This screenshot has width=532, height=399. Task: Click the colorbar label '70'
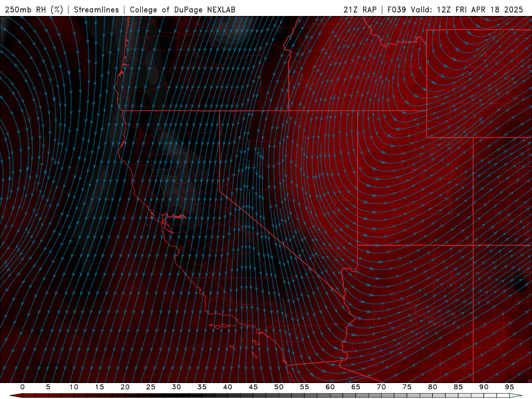pyautogui.click(x=381, y=387)
